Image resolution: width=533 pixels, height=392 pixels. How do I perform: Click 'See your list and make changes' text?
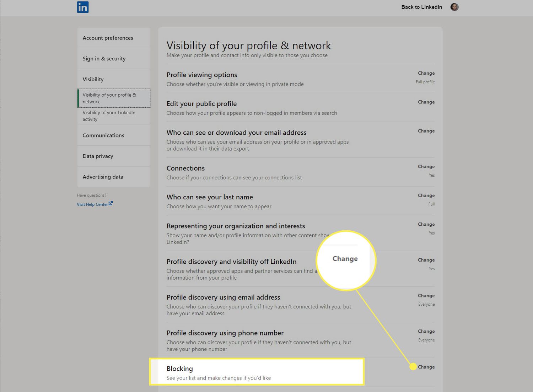pyautogui.click(x=219, y=378)
